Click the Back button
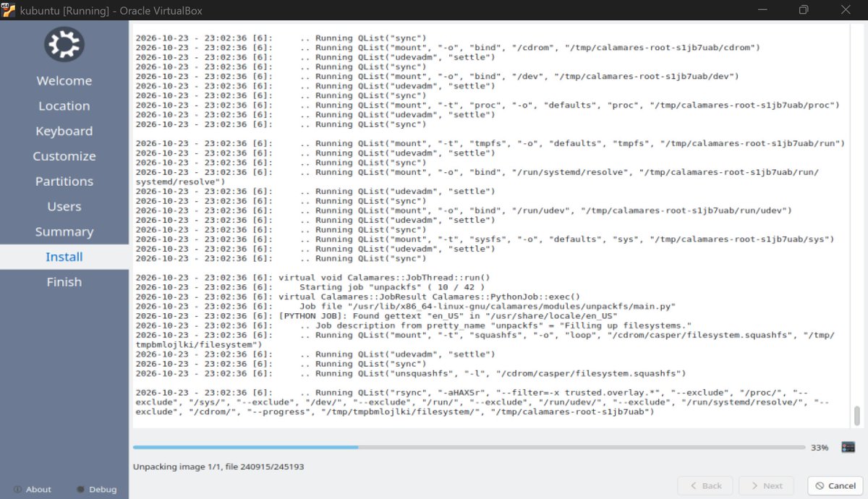Image resolution: width=868 pixels, height=499 pixels. point(705,486)
